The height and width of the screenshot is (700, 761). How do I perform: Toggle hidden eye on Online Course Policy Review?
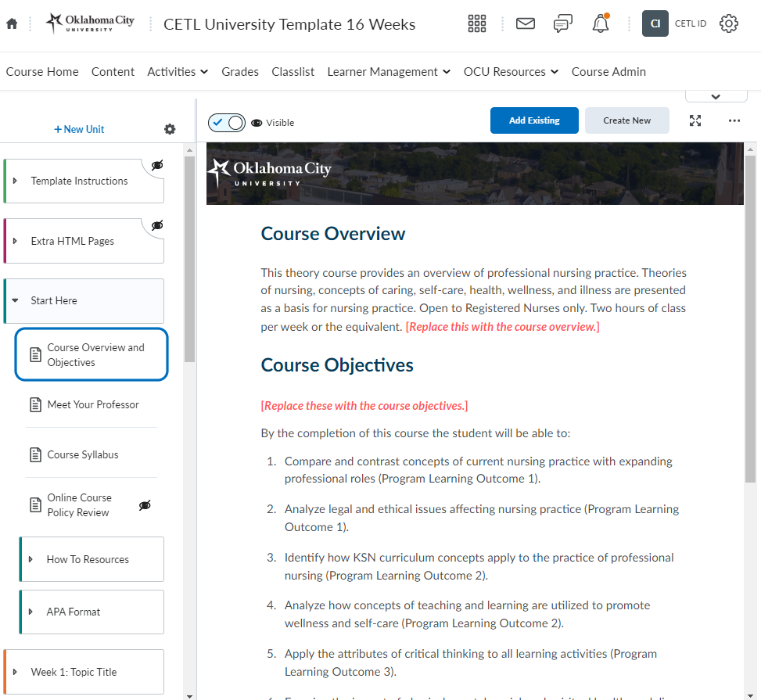coord(145,505)
